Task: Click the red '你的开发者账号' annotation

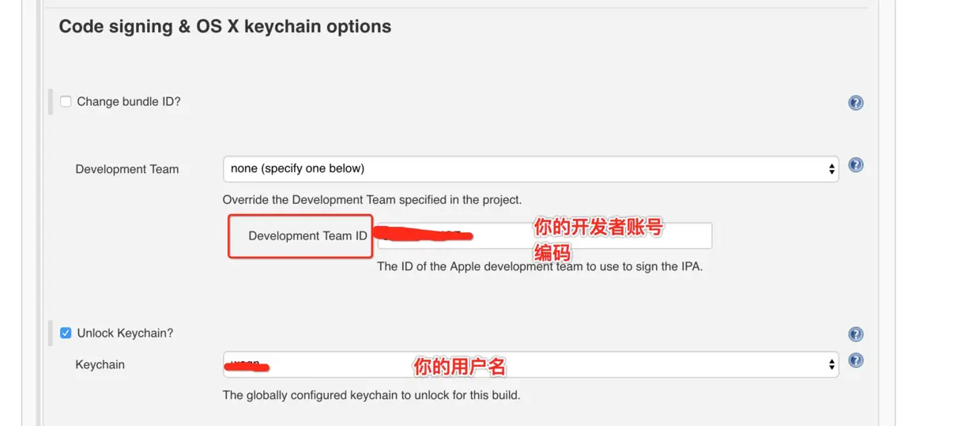Action: click(597, 228)
